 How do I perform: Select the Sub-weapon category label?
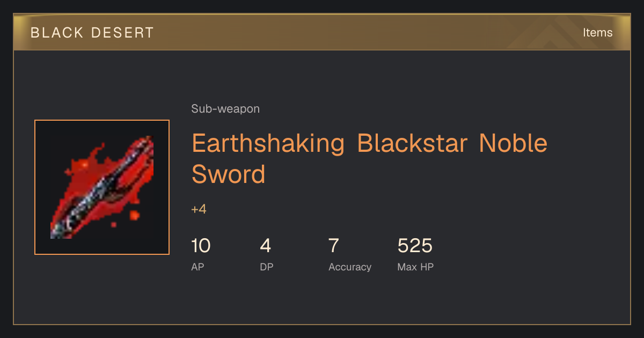pos(225,109)
